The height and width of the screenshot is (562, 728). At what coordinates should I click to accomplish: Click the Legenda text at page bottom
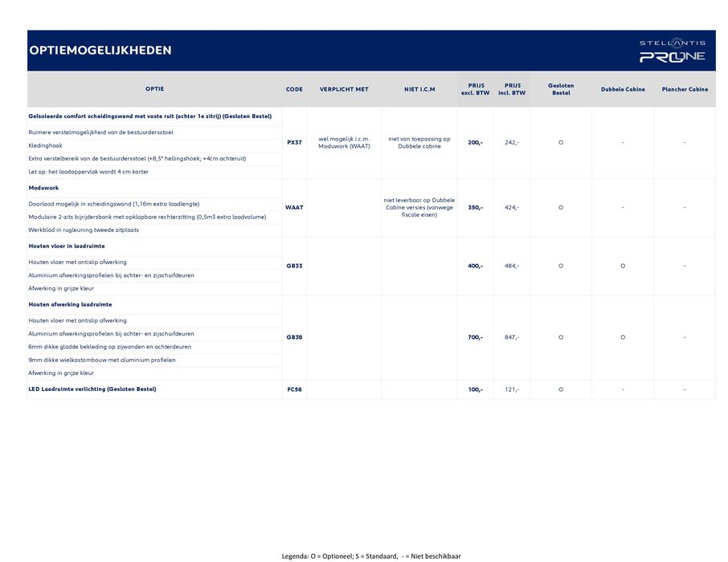point(370,556)
